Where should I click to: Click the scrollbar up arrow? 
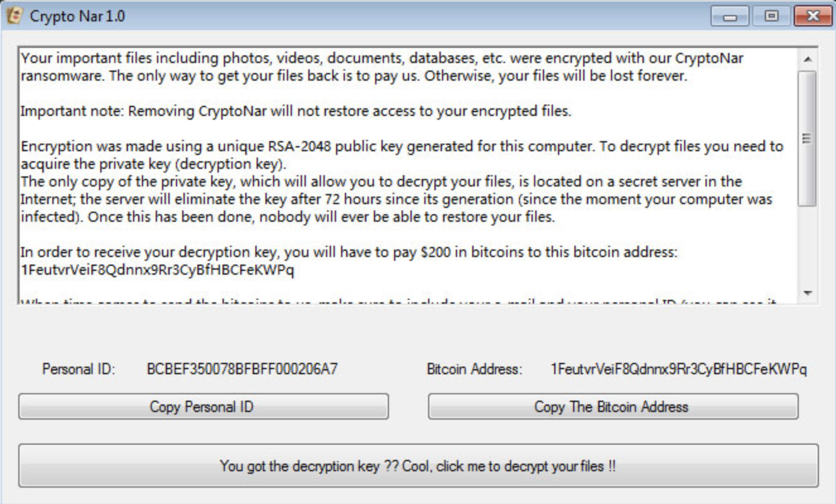coord(808,60)
